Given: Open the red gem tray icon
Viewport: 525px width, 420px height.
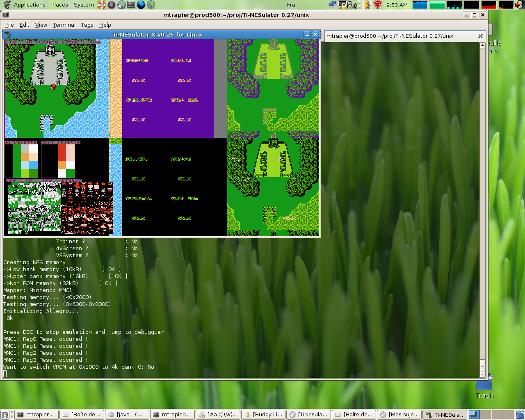Looking at the screenshot, I should [x=378, y=5].
